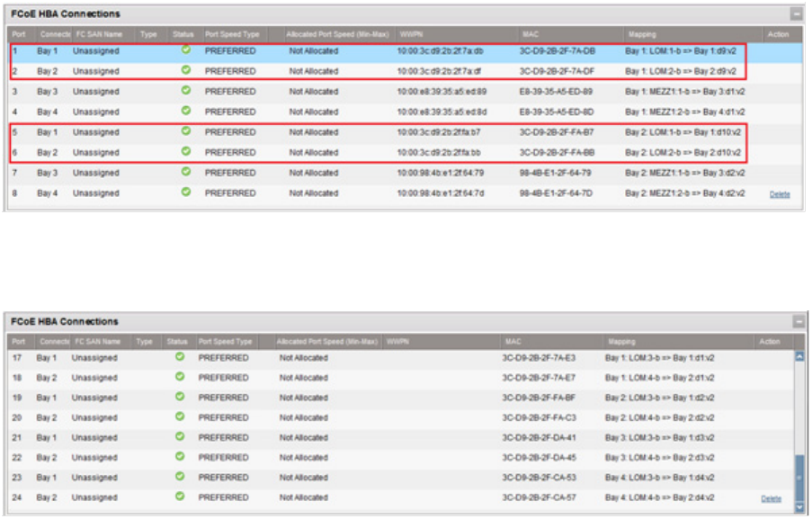Open FC SAN Name 'Unassigned' for port 19
This screenshot has height=519, width=812.
[94, 398]
